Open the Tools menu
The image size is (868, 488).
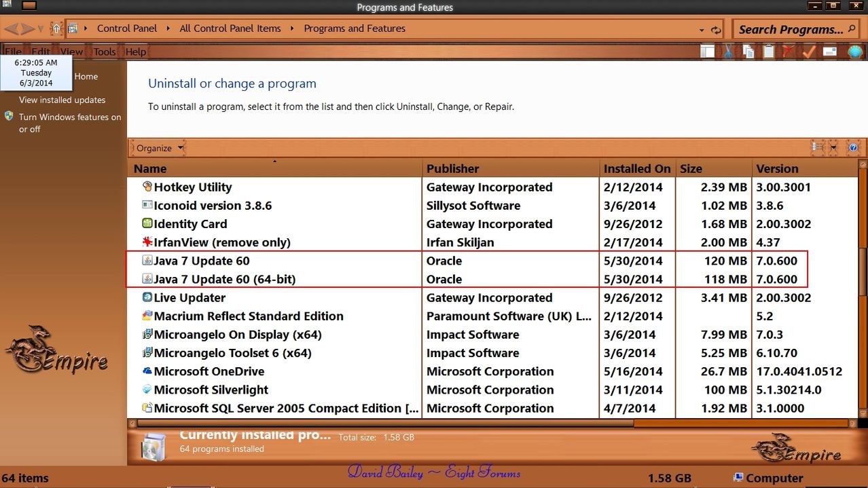[104, 51]
